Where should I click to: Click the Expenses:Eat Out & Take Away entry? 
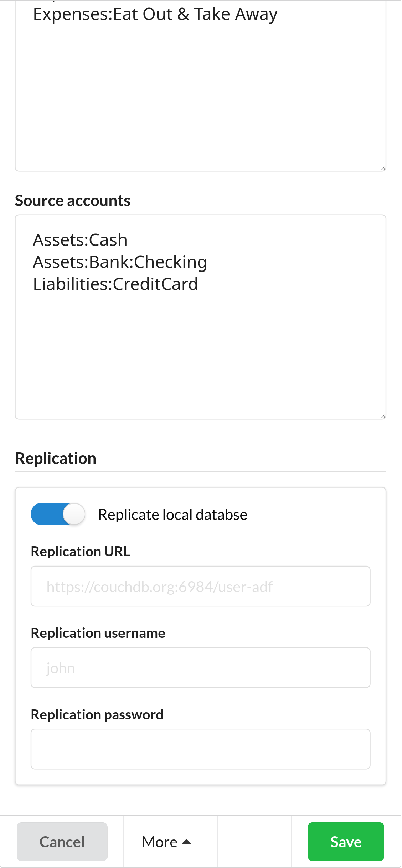[x=156, y=14]
